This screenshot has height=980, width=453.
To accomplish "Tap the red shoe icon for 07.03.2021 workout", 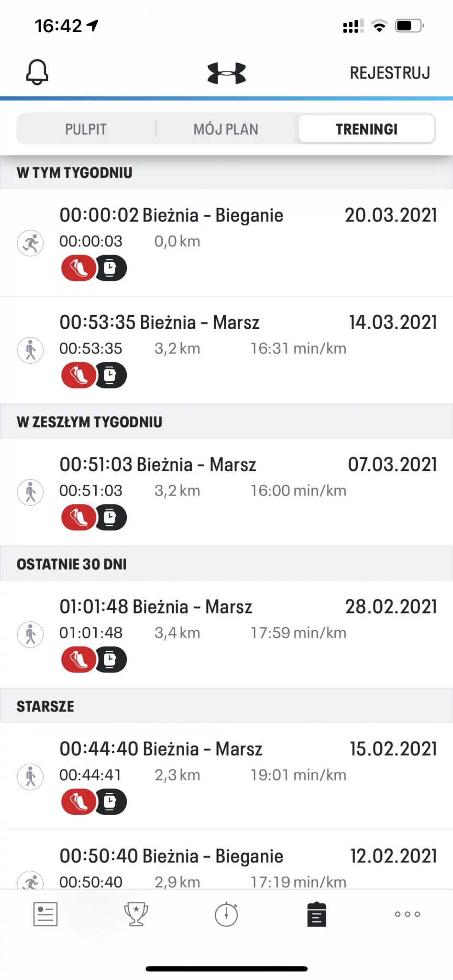I will coord(78,517).
